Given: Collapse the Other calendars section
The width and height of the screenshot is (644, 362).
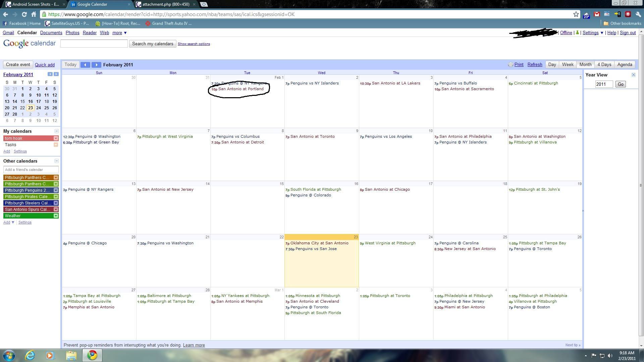Looking at the screenshot, I should pyautogui.click(x=56, y=161).
